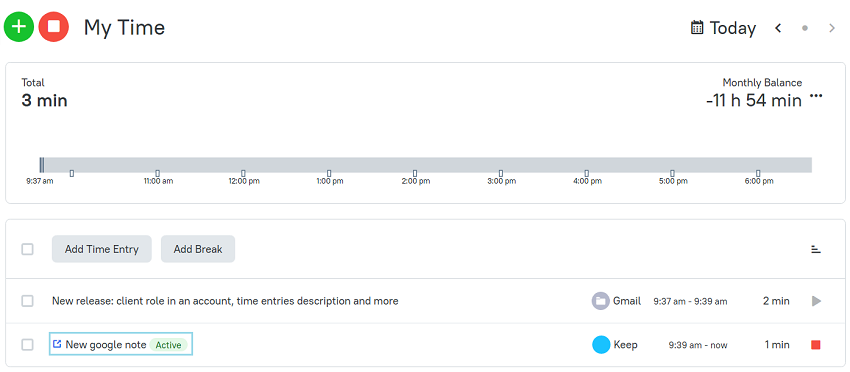Viewport: 850px width, 372px height.
Task: Click the 1:00 pm timeline marker
Action: tap(329, 174)
